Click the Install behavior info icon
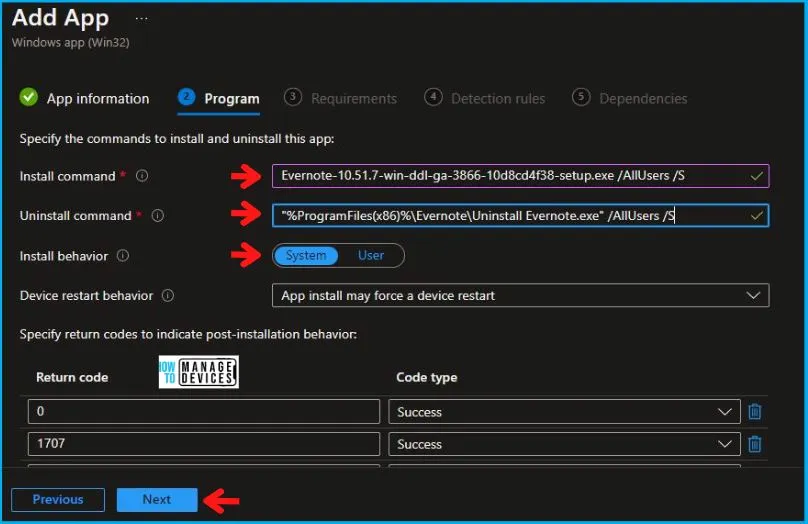This screenshot has width=808, height=524. pos(123,256)
